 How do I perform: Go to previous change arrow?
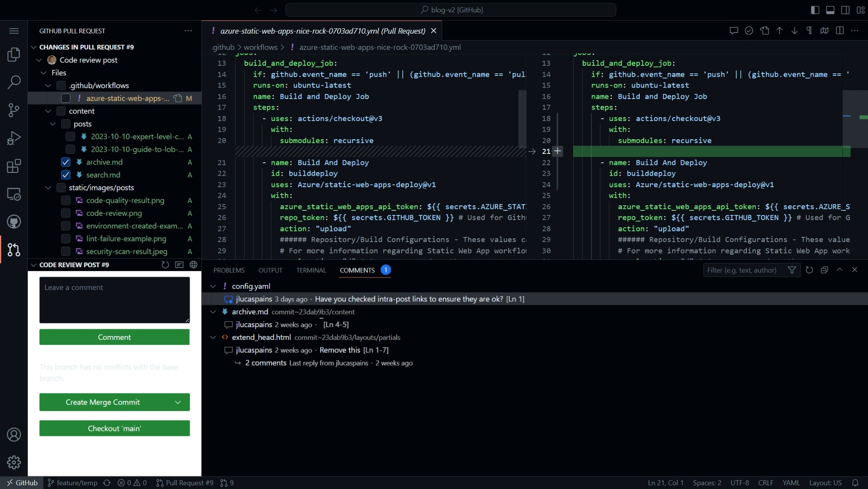tap(779, 31)
